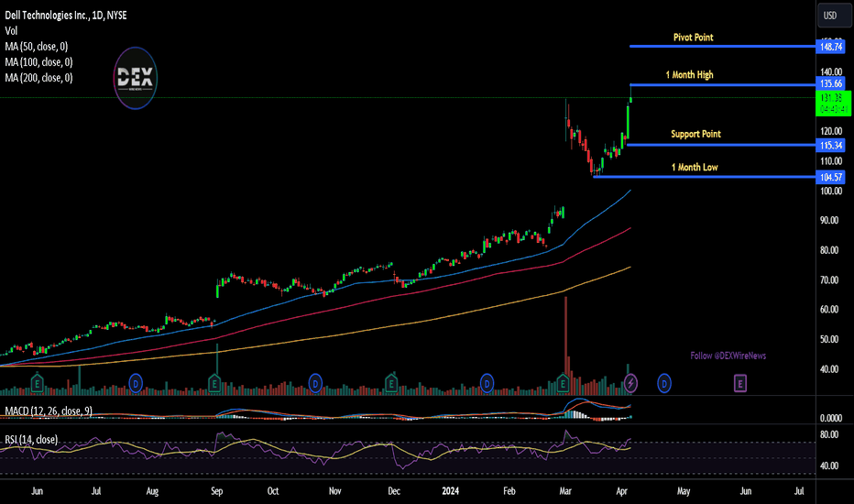The height and width of the screenshot is (504, 854).
Task: Open the earnings marker above Sep
Action: pyautogui.click(x=214, y=384)
